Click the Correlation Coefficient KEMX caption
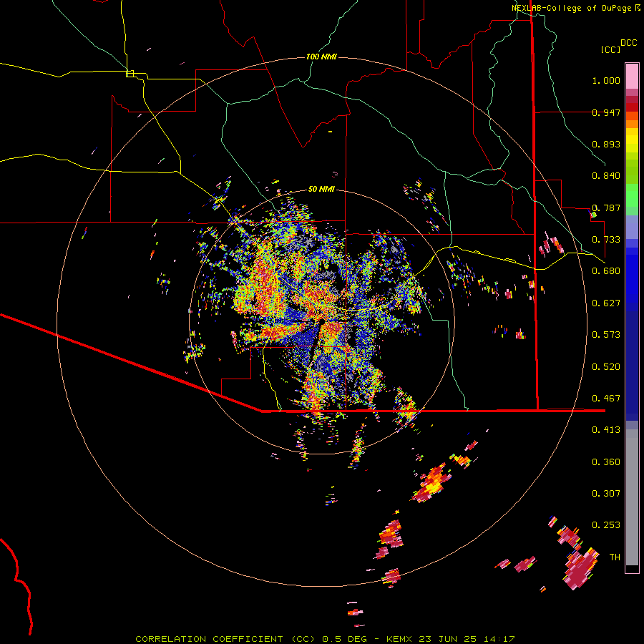 [325, 639]
